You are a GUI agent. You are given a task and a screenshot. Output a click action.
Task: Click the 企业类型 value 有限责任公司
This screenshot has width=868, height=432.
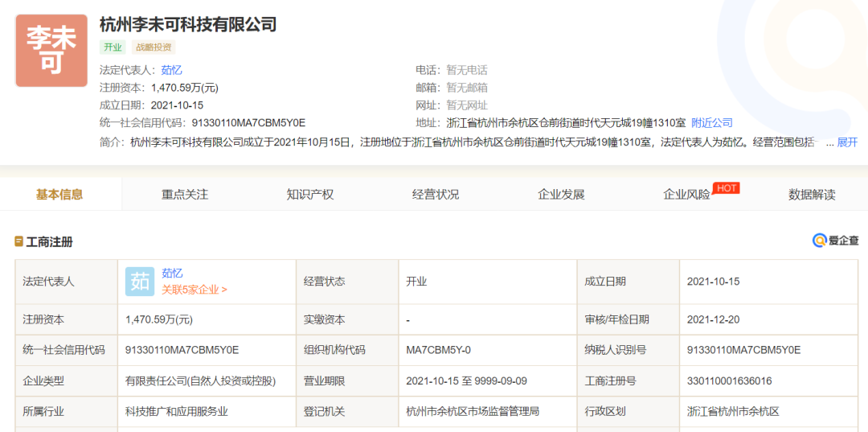[x=200, y=381]
